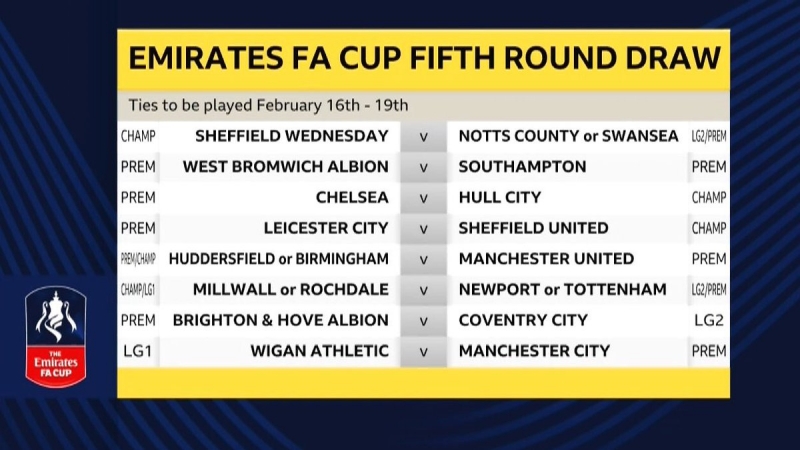Click Sheffield United team name
This screenshot has height=450, width=800.
(x=533, y=228)
